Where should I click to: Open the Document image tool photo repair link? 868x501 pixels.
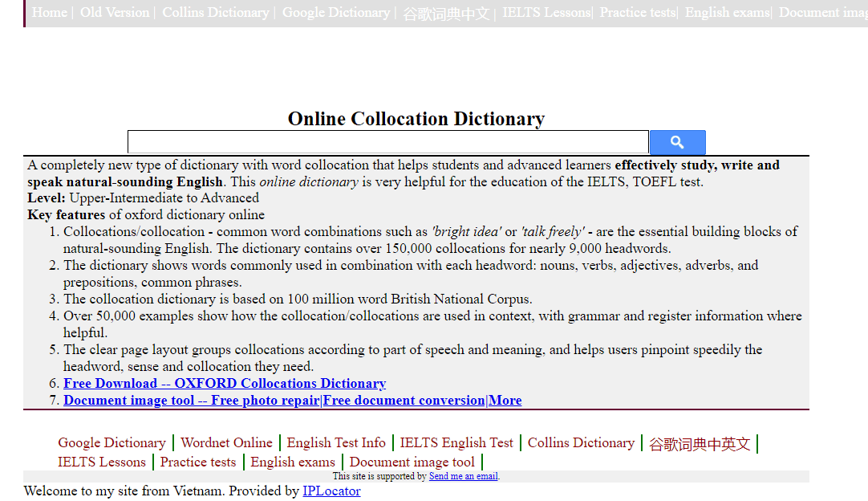292,400
